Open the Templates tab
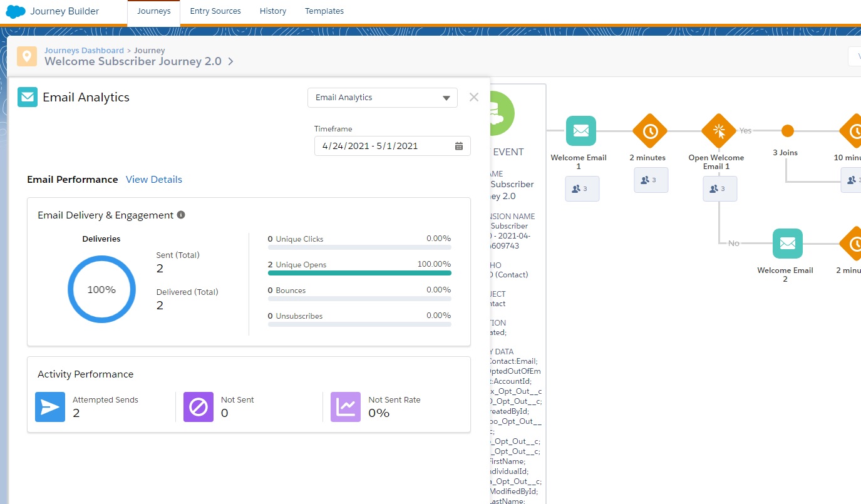This screenshot has width=861, height=504. (x=324, y=11)
